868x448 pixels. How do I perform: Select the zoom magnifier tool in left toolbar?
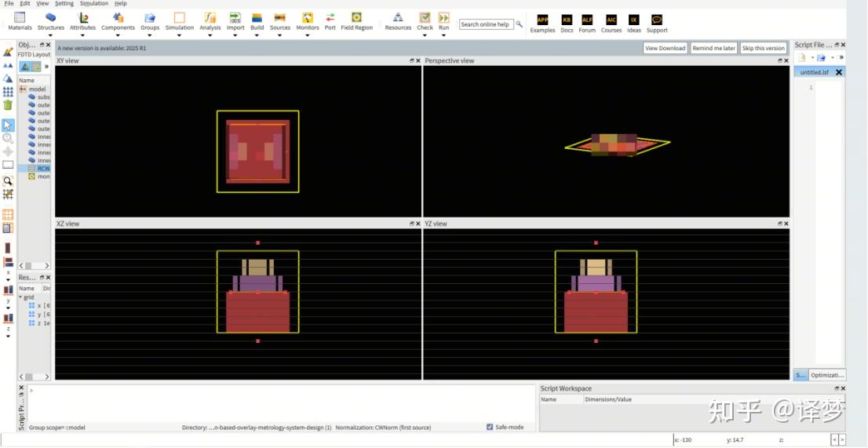click(8, 138)
